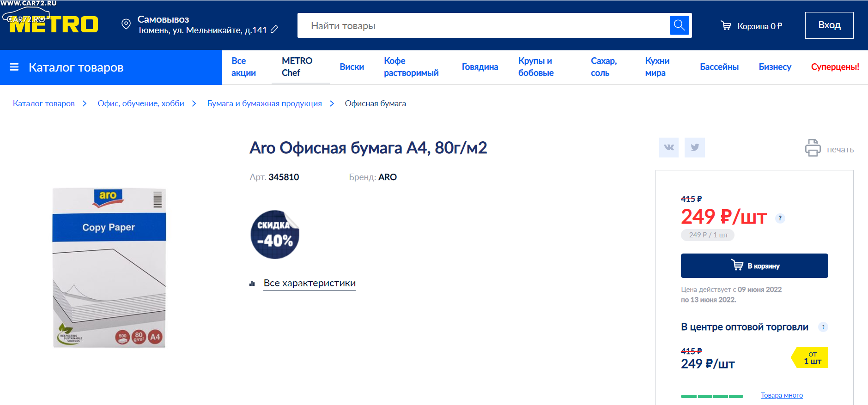Click the печать print label
Viewport: 868px width, 405px height.
point(840,150)
